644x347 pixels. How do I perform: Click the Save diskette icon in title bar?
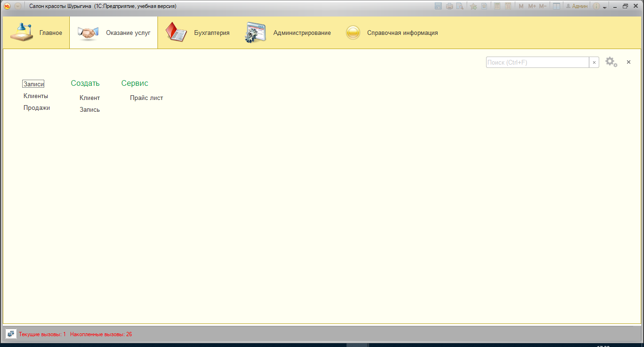pos(438,6)
